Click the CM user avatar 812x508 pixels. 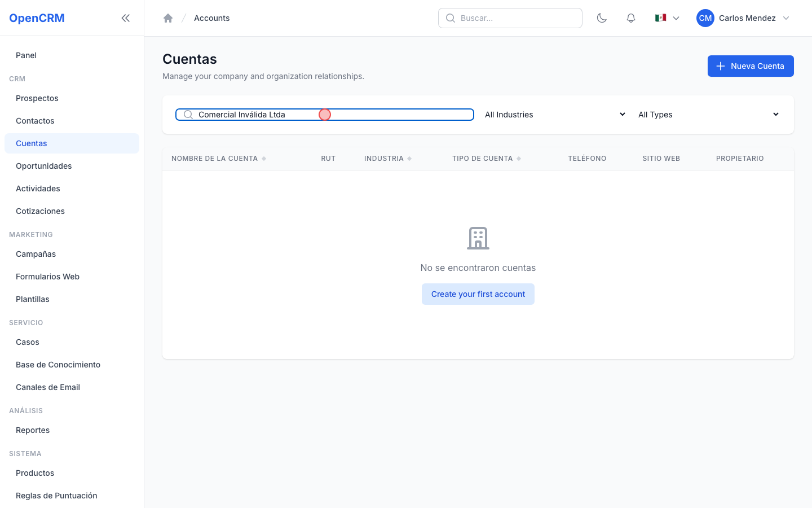[705, 18]
